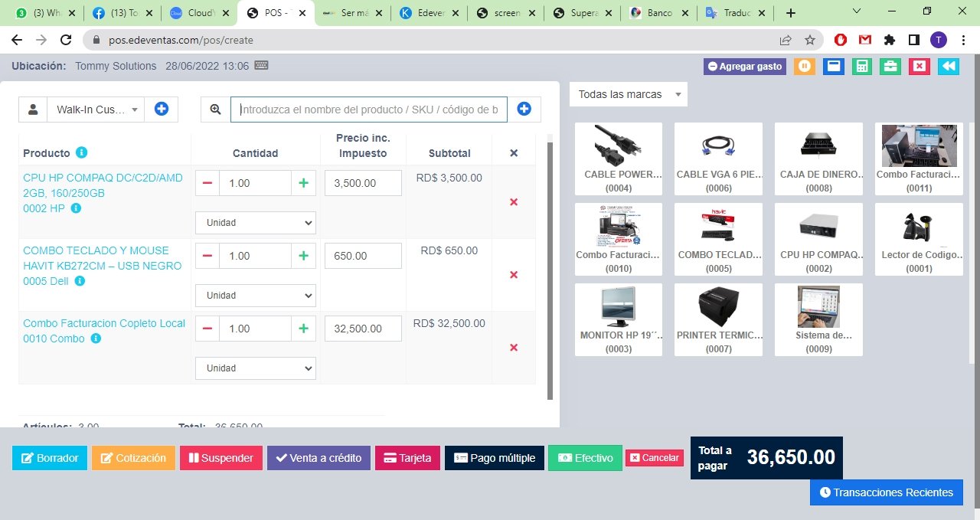Reload the page in Chrome
The width and height of the screenshot is (980, 520).
[x=66, y=40]
